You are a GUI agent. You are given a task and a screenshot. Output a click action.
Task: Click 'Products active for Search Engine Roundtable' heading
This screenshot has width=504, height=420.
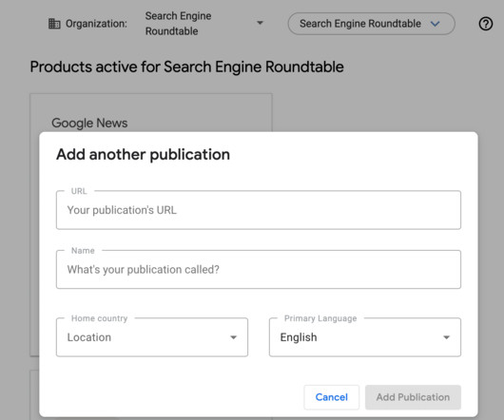tap(186, 67)
